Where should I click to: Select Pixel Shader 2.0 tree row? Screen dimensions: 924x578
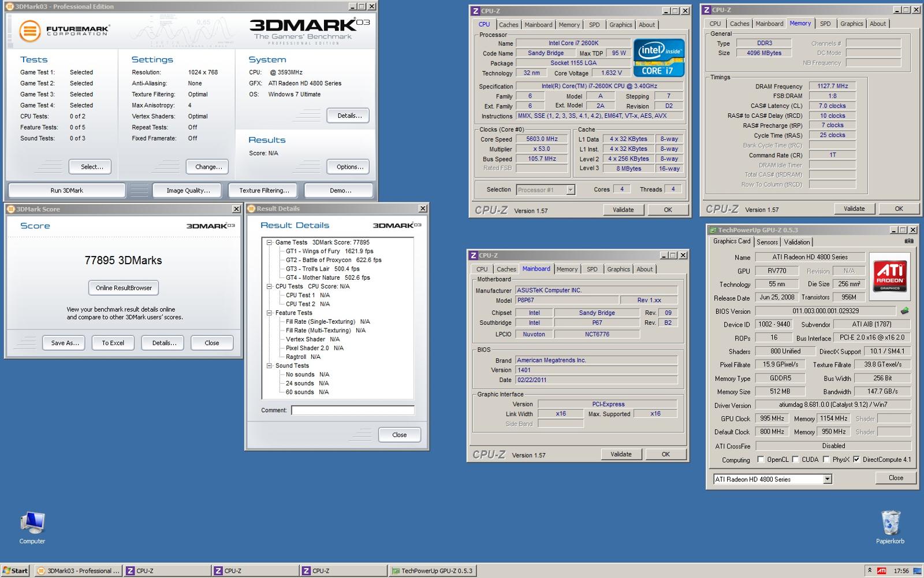pos(315,348)
